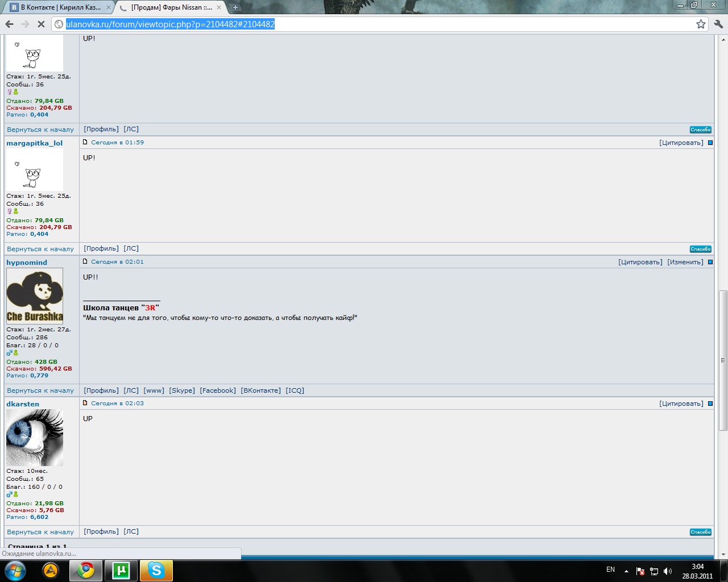Click hypnomind's Che Burashka avatar

(x=35, y=296)
